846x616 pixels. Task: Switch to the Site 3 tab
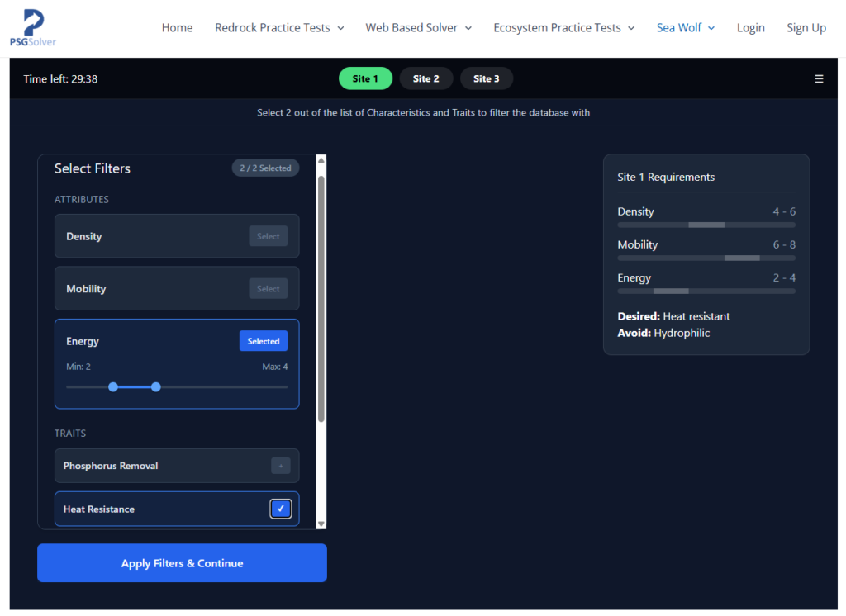(x=486, y=78)
